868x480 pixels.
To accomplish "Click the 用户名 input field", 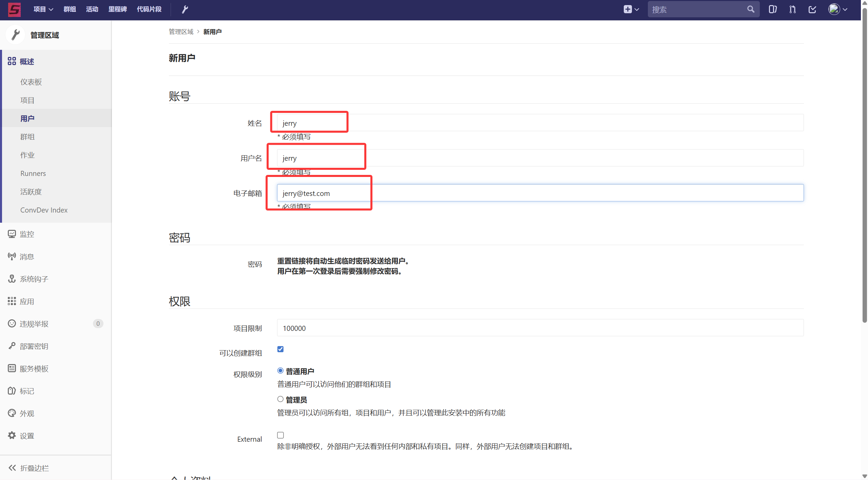I will 540,158.
